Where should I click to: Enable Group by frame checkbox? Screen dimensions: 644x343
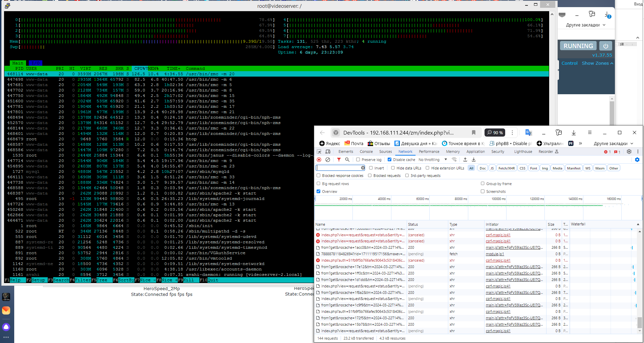click(482, 183)
